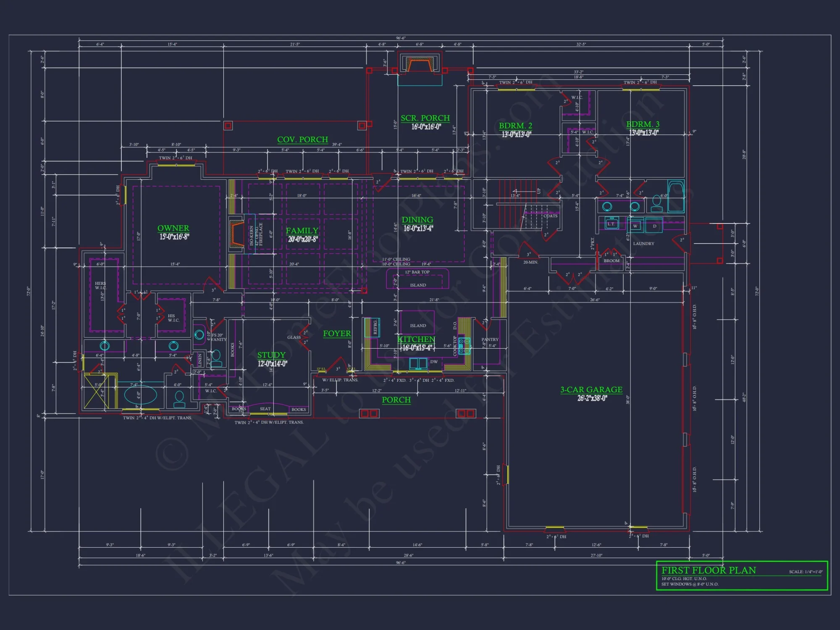
Task: Select the laundry tub symbol labeled L.T.
Action: (612, 223)
